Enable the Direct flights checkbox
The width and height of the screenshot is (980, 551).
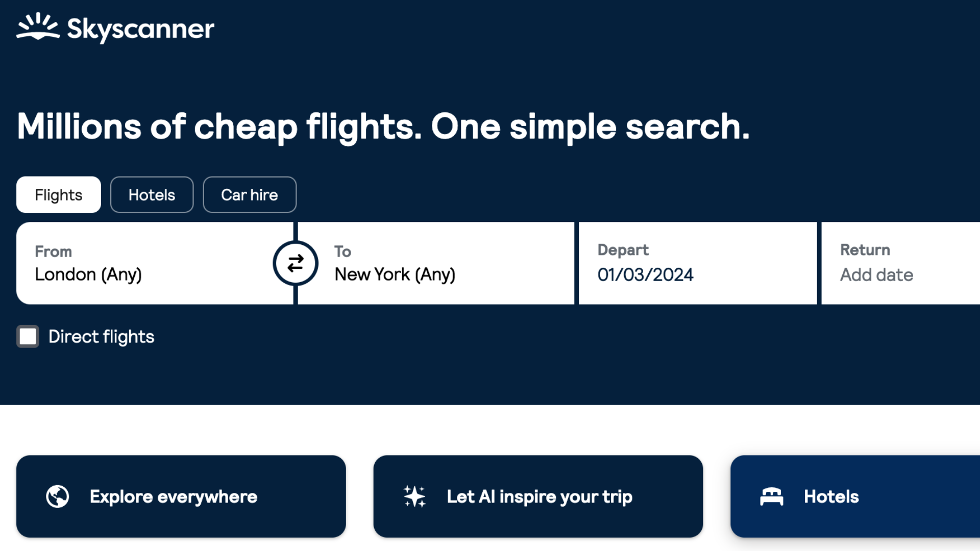pos(27,336)
